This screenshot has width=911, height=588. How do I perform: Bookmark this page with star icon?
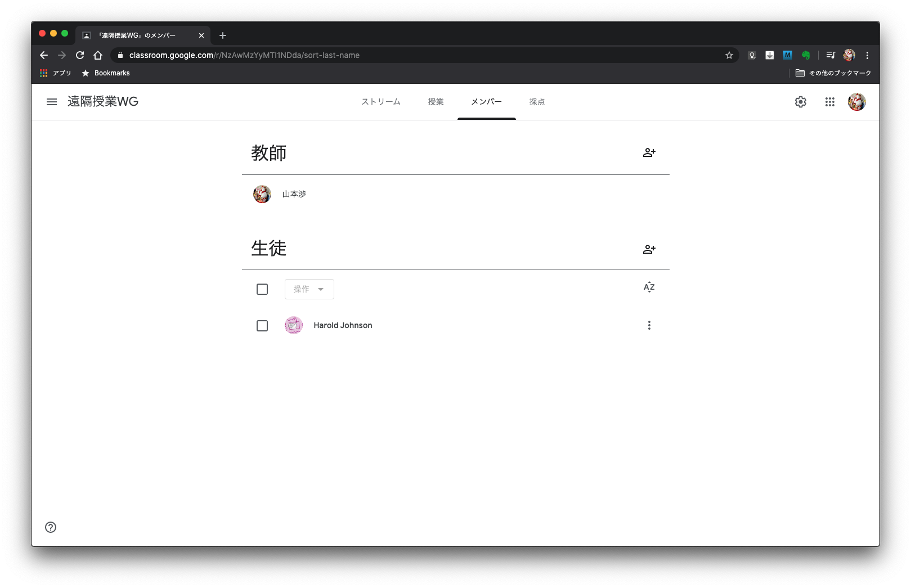point(729,55)
